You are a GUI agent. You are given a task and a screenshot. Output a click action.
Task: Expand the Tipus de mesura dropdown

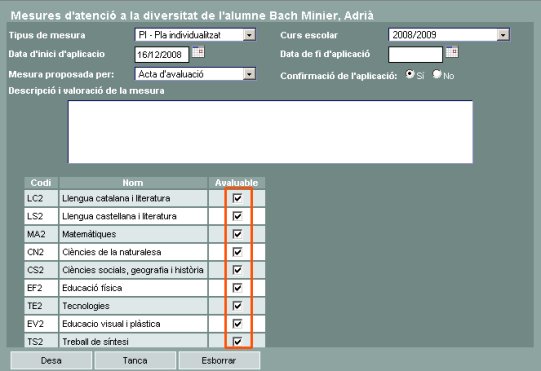249,35
